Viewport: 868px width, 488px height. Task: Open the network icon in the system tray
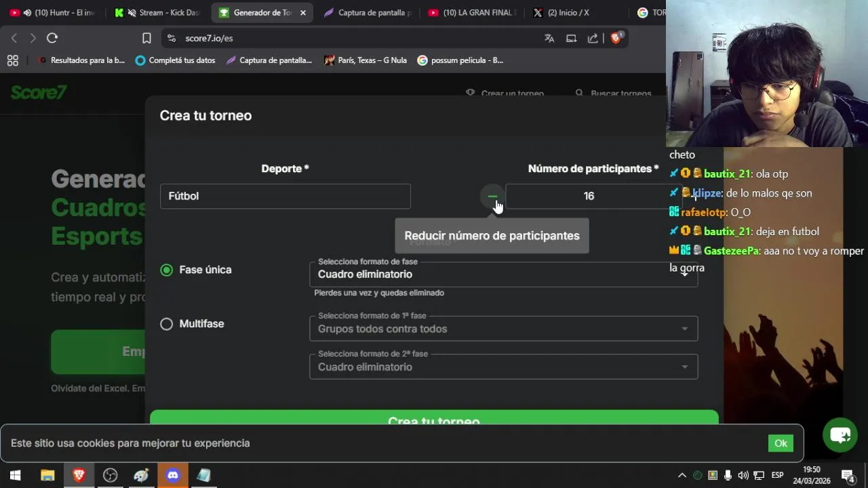(x=759, y=475)
